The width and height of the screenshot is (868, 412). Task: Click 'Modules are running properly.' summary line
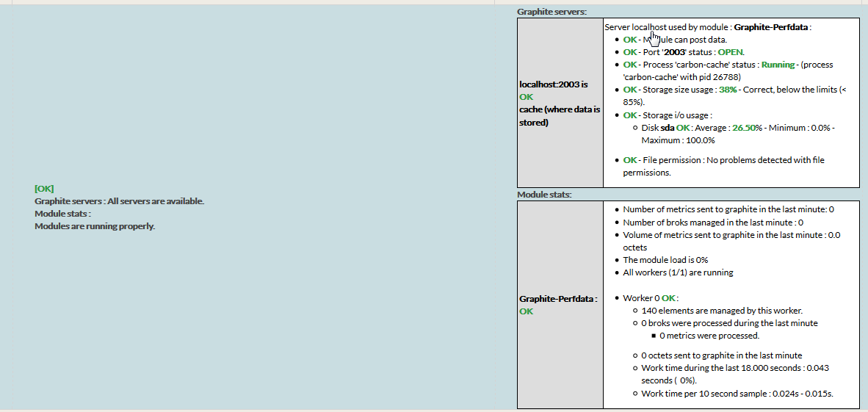click(x=95, y=226)
